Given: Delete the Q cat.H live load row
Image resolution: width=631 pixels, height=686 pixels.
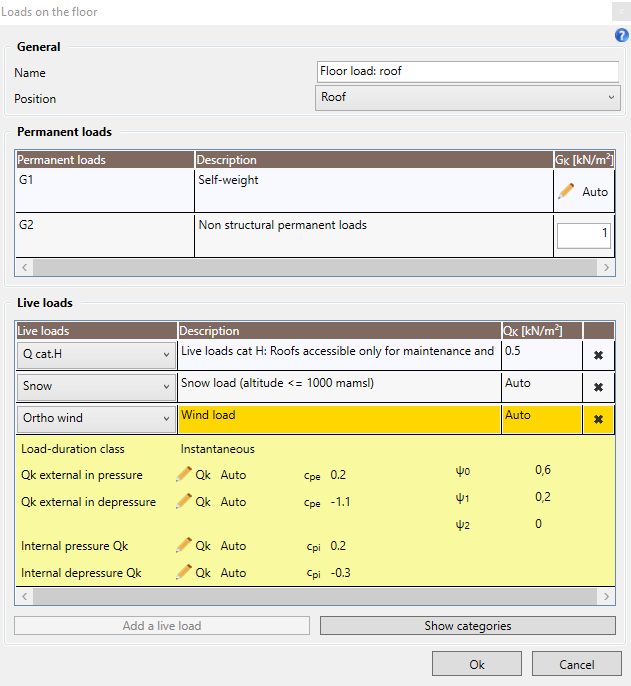Looking at the screenshot, I should tap(598, 355).
